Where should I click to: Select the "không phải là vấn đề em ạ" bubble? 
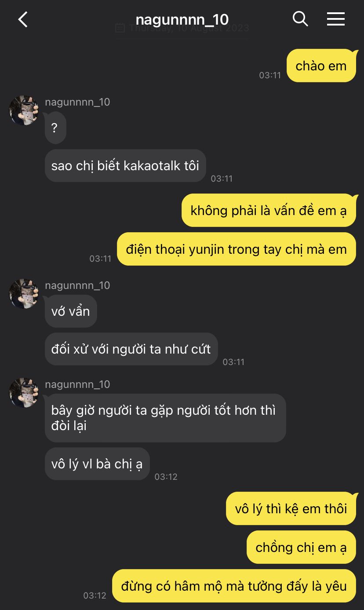[x=269, y=210]
